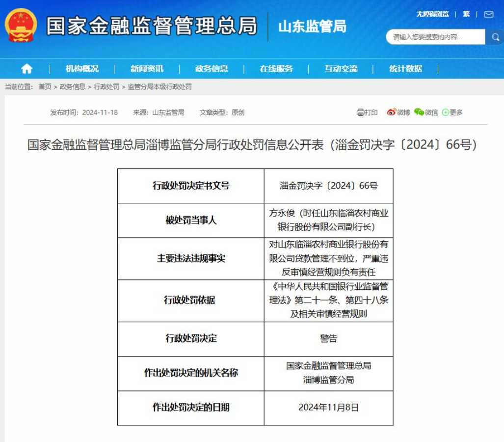Open the 机构概况 menu
Screen dimensions: 504x442
[82, 69]
